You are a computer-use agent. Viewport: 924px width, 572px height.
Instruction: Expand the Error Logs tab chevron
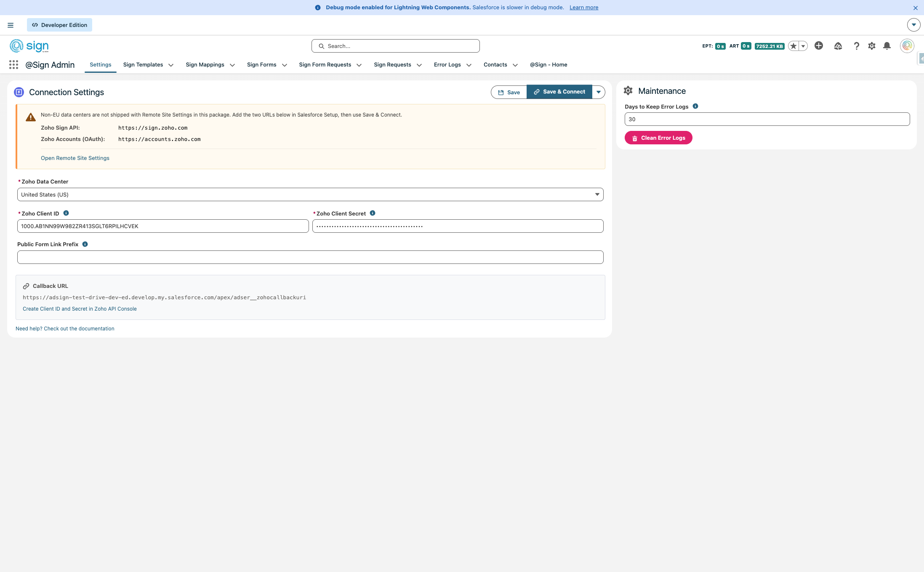[469, 65]
